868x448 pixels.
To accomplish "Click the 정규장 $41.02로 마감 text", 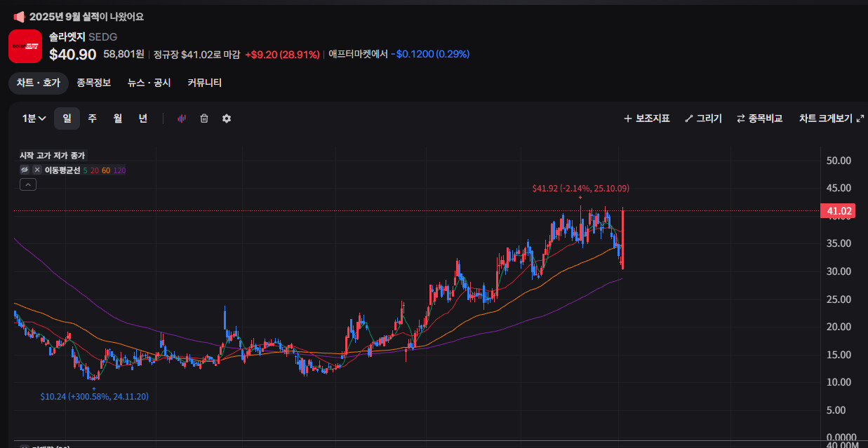I will coord(196,54).
